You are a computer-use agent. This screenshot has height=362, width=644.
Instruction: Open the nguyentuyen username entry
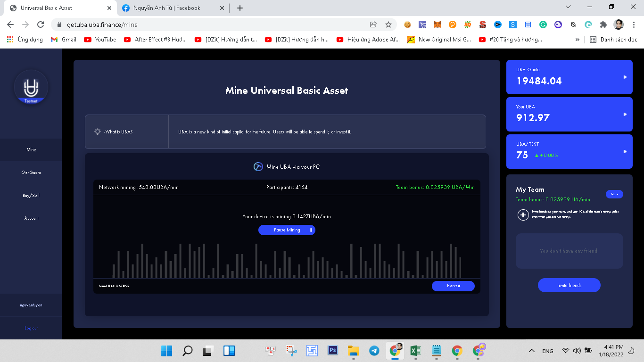31,305
